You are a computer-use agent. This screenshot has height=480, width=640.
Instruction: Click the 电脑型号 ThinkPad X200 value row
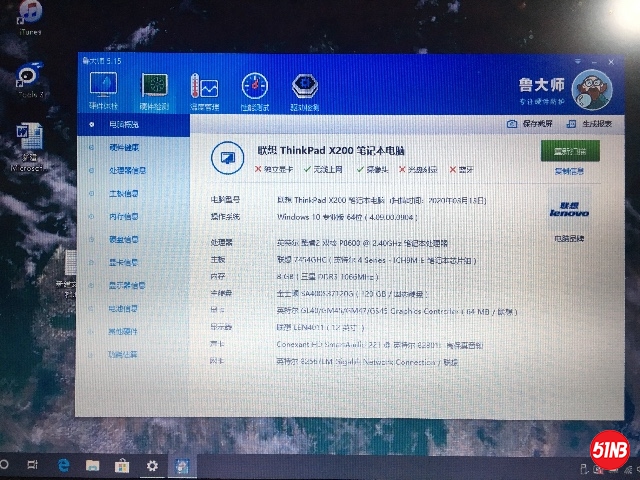[382, 200]
